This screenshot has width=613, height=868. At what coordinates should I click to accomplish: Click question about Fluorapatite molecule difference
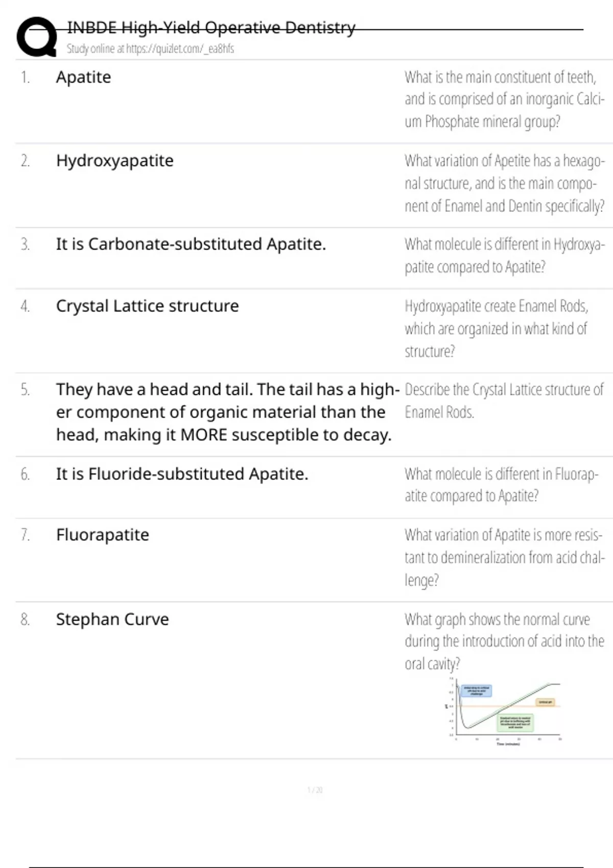tap(501, 485)
